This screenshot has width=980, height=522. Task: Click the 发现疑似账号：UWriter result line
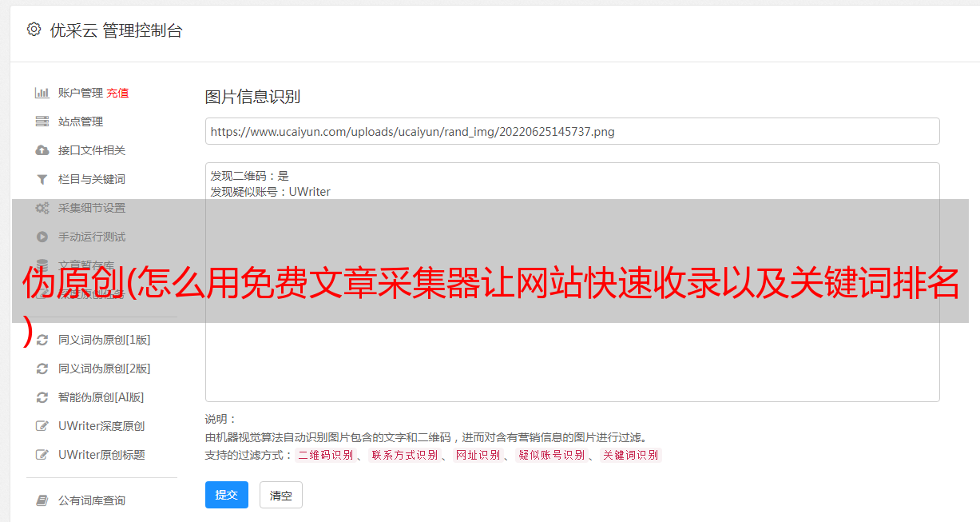(x=271, y=192)
